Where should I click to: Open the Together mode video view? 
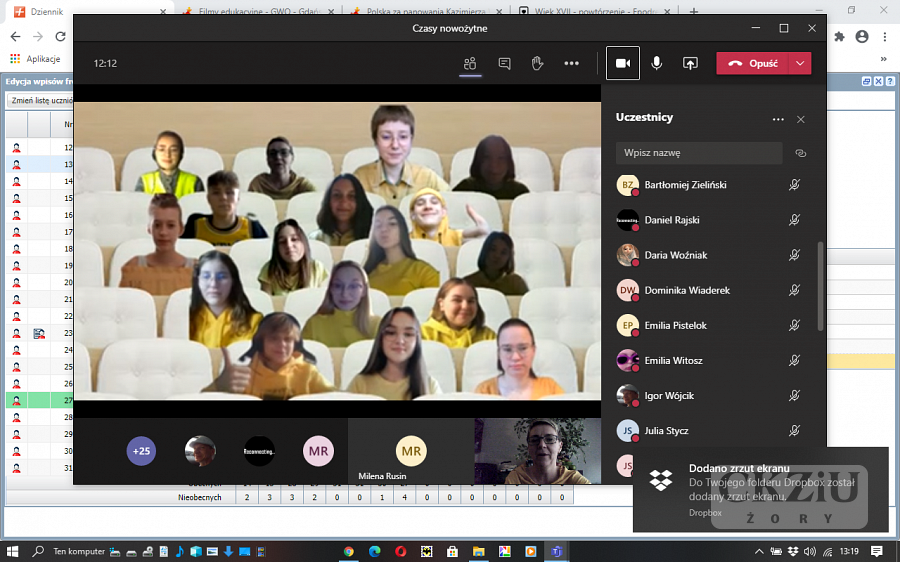[x=338, y=251]
